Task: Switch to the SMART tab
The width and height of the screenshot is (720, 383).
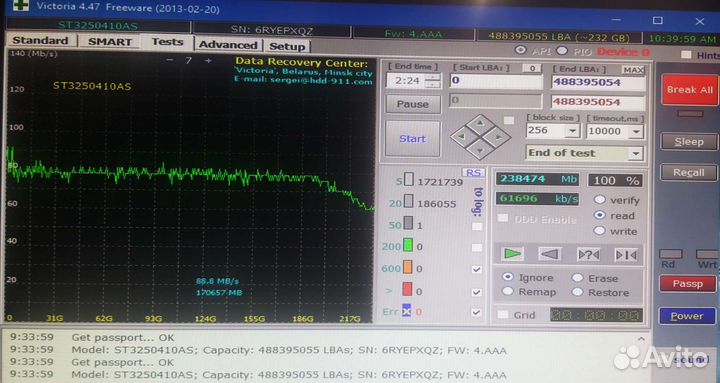Action: pos(110,42)
